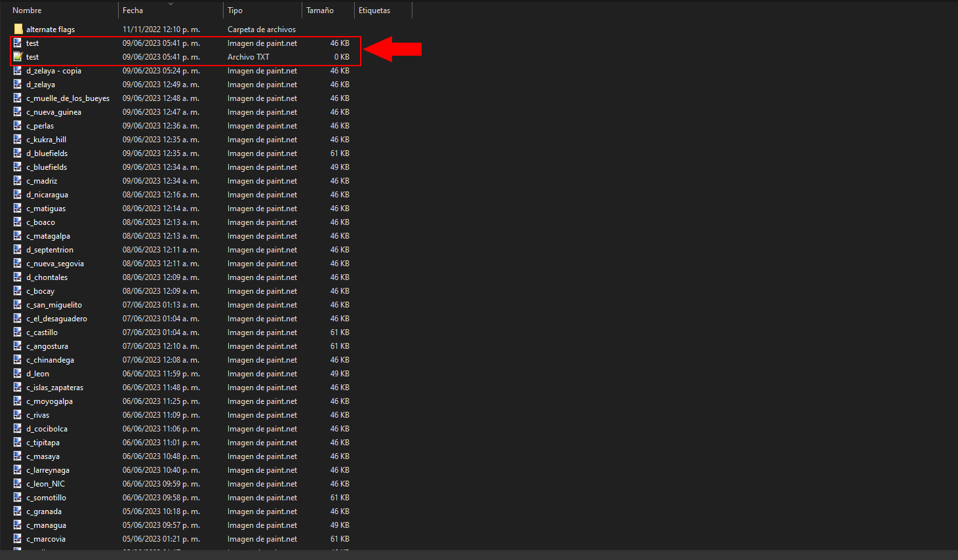Sort files by the Nombre column header

[26, 10]
